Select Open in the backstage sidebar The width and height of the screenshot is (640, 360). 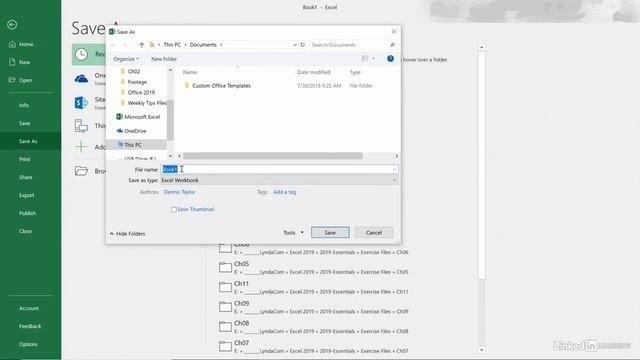[25, 80]
